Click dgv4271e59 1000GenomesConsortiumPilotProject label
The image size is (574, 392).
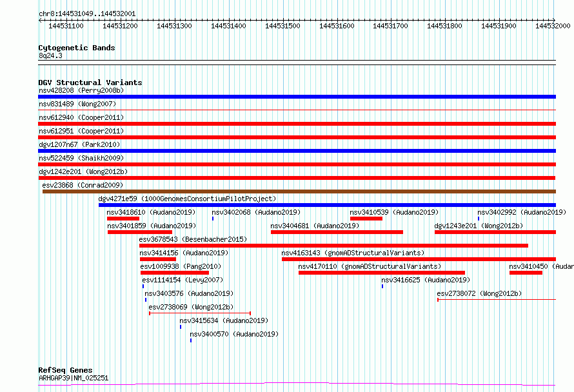click(187, 199)
